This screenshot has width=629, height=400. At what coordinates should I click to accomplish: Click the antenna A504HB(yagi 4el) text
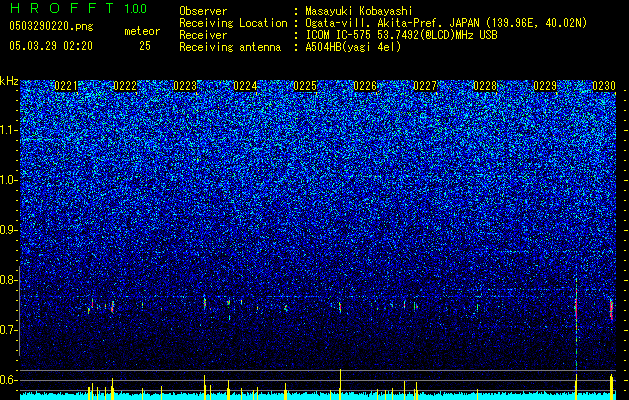[x=353, y=47]
